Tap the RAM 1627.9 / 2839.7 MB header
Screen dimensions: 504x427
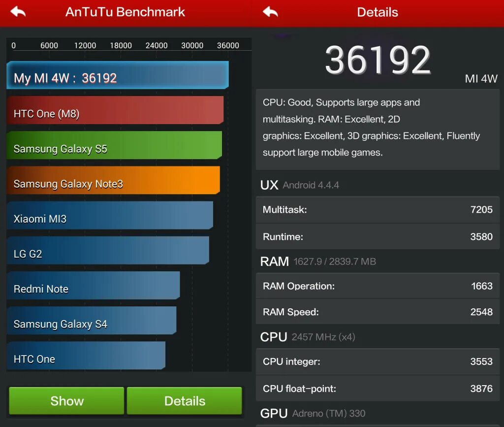pyautogui.click(x=318, y=262)
